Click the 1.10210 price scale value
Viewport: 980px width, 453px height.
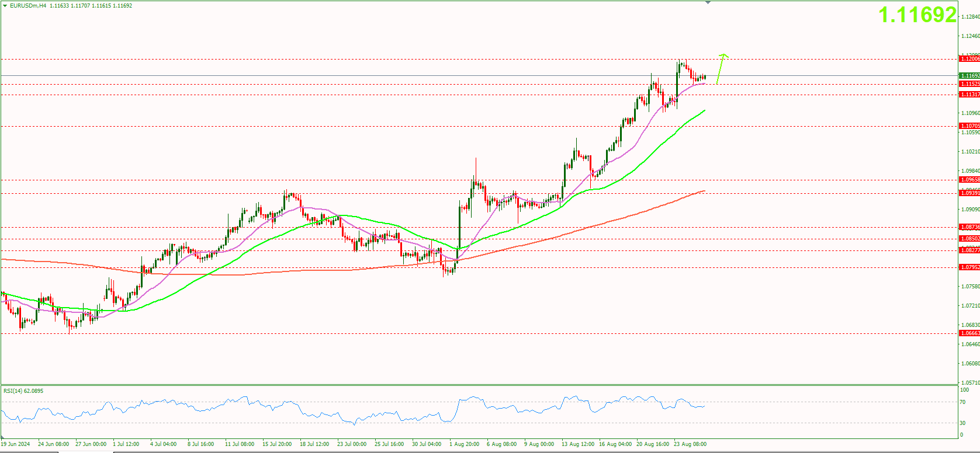coord(971,152)
